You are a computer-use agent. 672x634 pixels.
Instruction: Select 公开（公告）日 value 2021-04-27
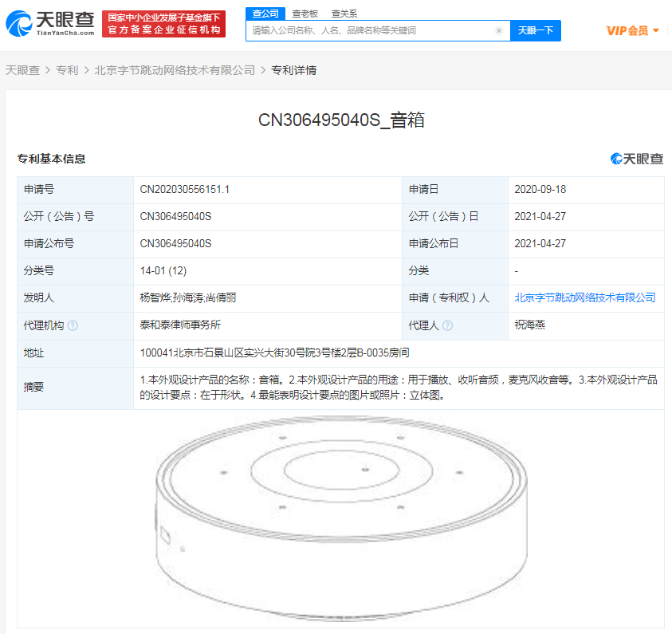[540, 216]
